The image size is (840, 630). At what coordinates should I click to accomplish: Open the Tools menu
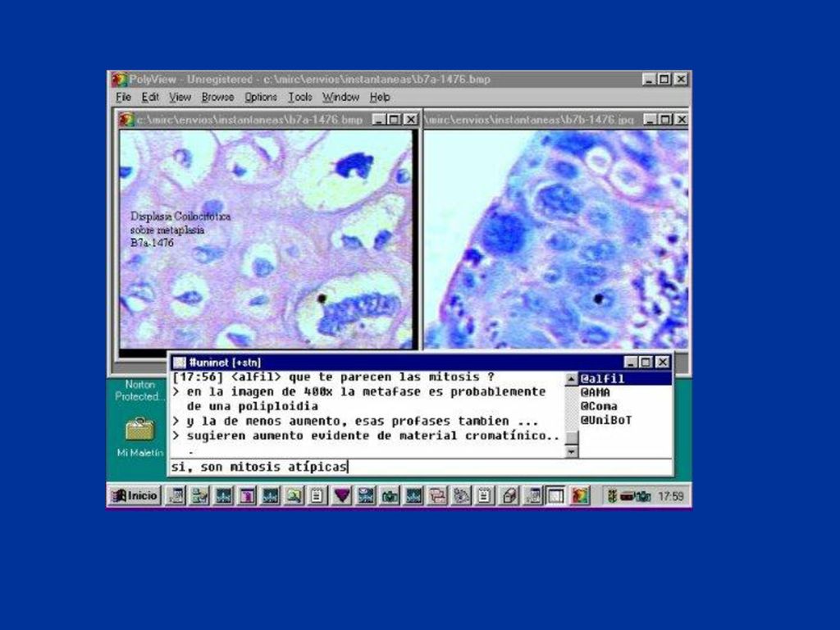click(300, 98)
